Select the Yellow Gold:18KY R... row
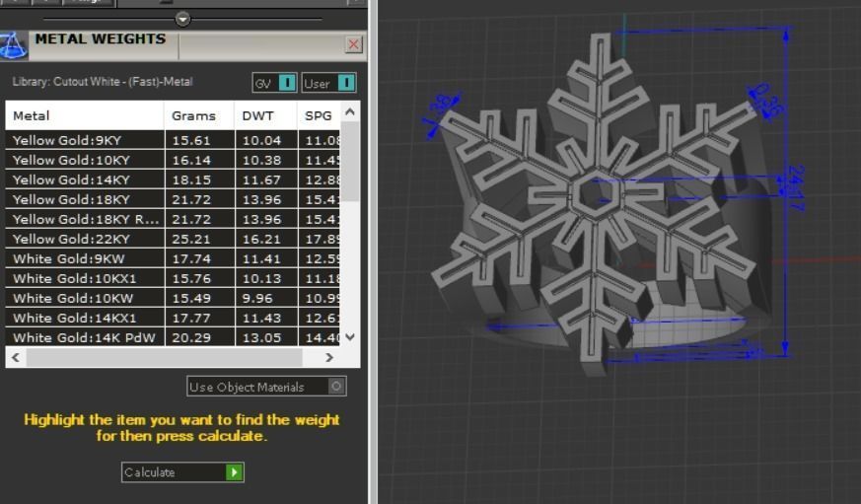The image size is (861, 504). coord(173,220)
